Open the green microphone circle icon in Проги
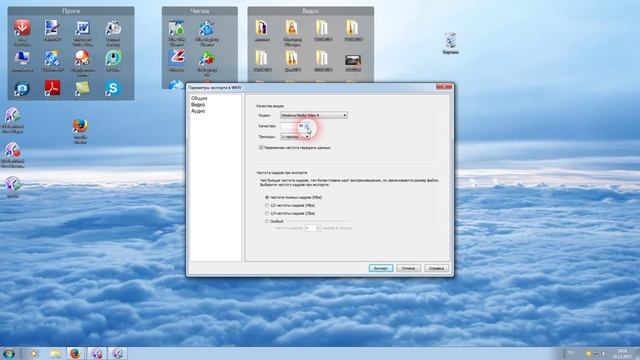640x360 pixels. [x=113, y=58]
